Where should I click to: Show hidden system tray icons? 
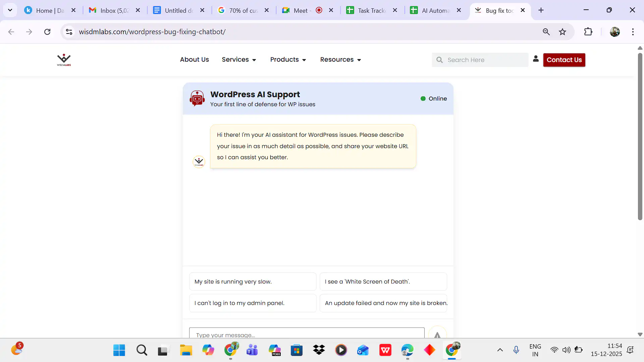(x=500, y=350)
